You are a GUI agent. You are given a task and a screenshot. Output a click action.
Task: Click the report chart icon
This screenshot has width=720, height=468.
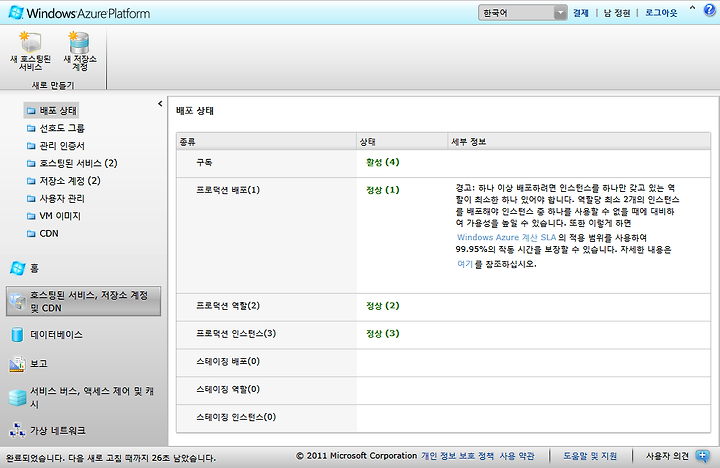pyautogui.click(x=17, y=364)
